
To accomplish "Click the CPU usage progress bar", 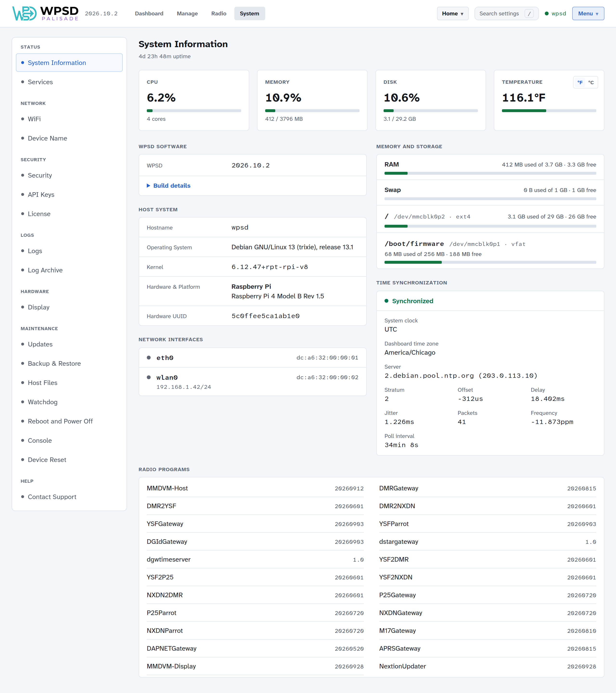I will (x=194, y=110).
